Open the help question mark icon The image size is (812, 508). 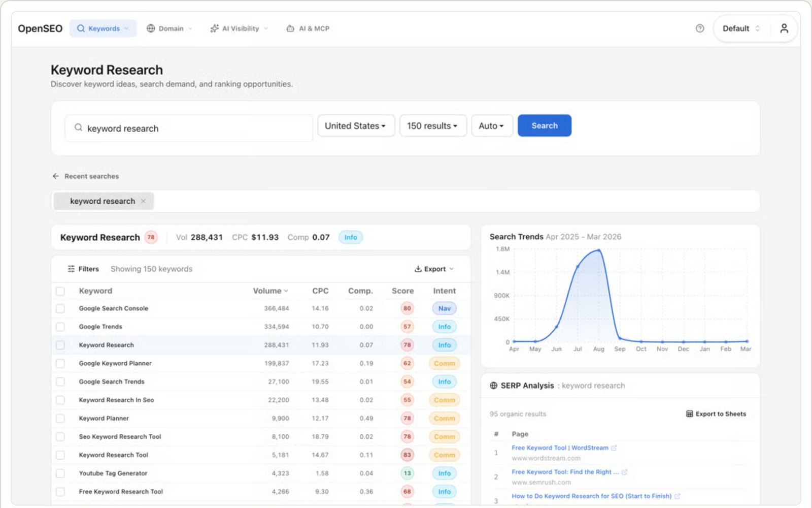tap(700, 28)
